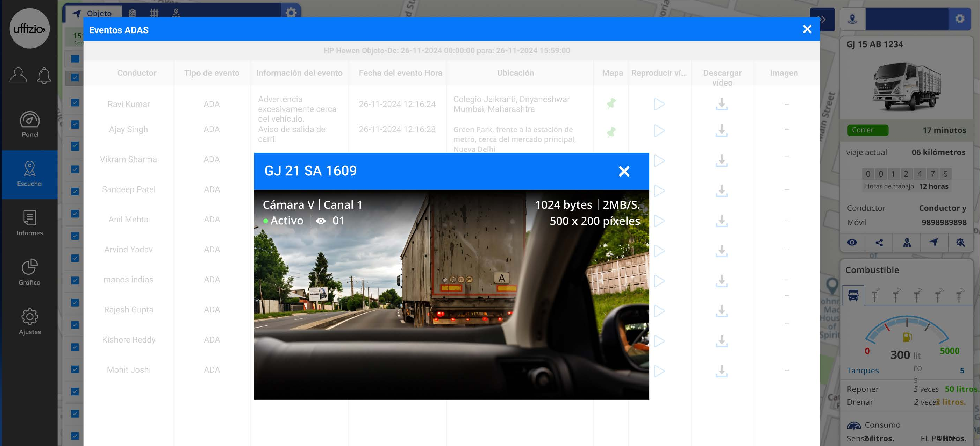
Task: Toggle checkbox beside Sandeep Patel row
Action: (x=75, y=191)
